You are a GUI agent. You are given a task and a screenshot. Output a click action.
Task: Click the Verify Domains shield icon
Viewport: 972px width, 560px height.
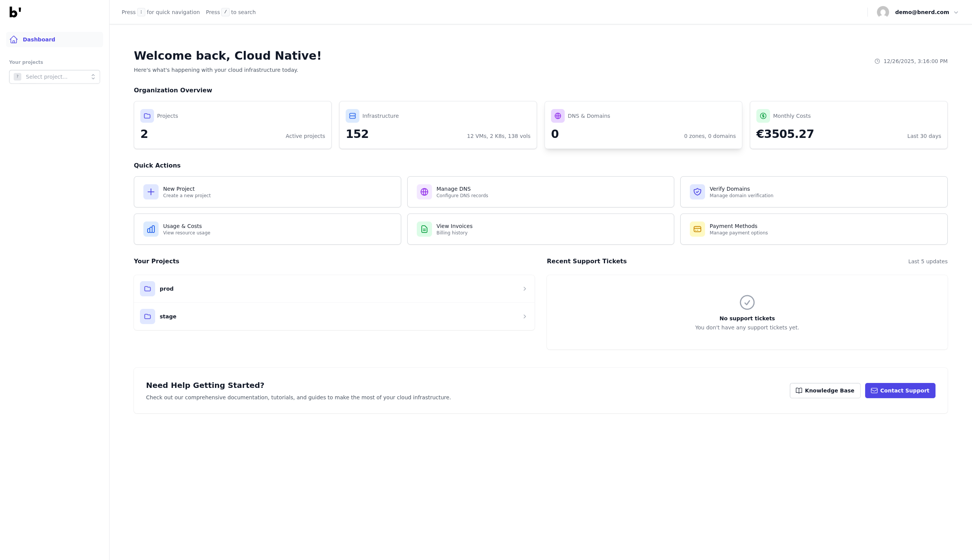coord(697,192)
